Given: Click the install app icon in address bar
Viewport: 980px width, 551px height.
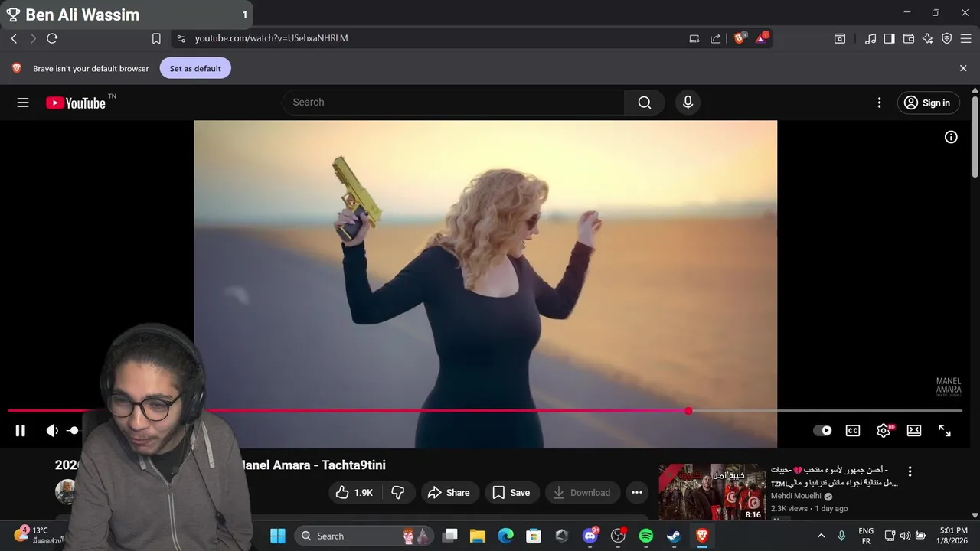Looking at the screenshot, I should coord(694,38).
